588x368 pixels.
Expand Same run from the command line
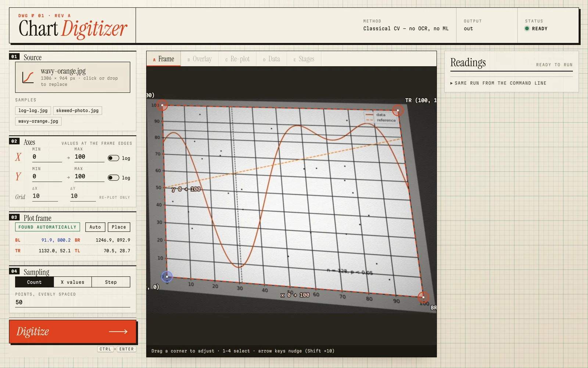(x=498, y=83)
